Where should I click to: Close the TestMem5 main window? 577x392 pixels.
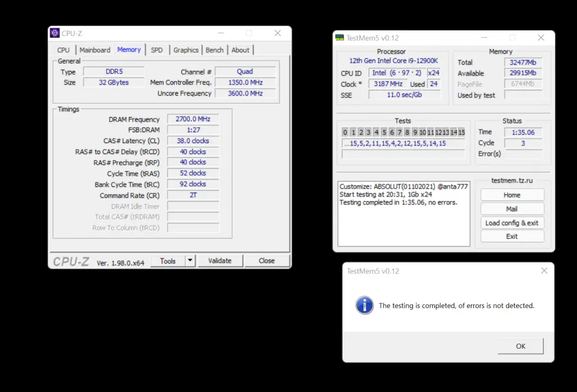click(x=541, y=38)
